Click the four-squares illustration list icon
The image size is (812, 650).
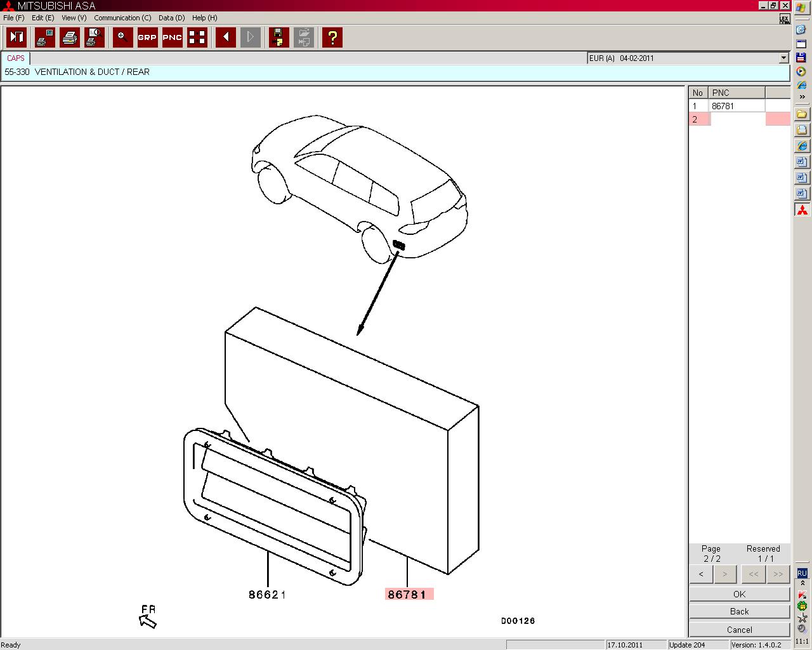pos(197,37)
